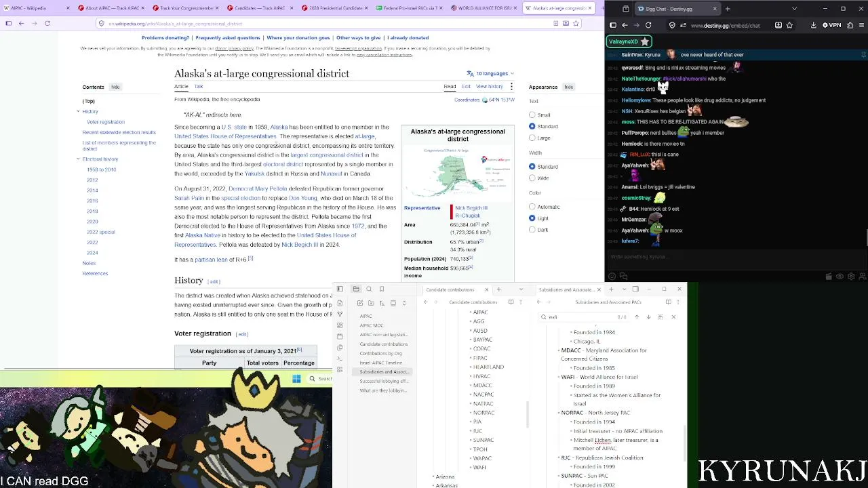Select the Candidate contributions Obsidian tab
The image size is (868, 488).
point(456,289)
